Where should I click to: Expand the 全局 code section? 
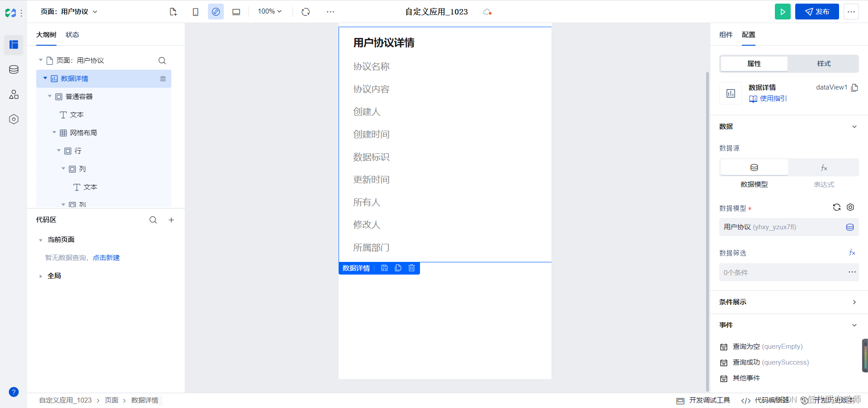tap(41, 276)
